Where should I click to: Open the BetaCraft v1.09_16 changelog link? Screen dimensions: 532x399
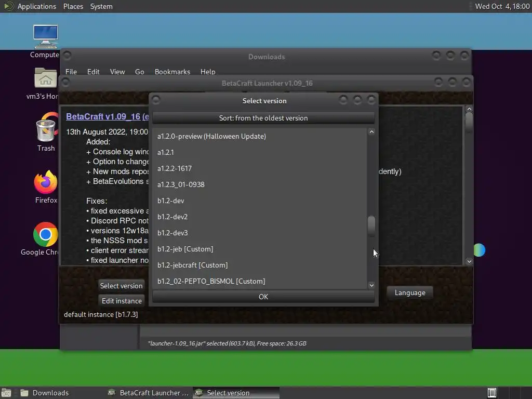tap(107, 117)
